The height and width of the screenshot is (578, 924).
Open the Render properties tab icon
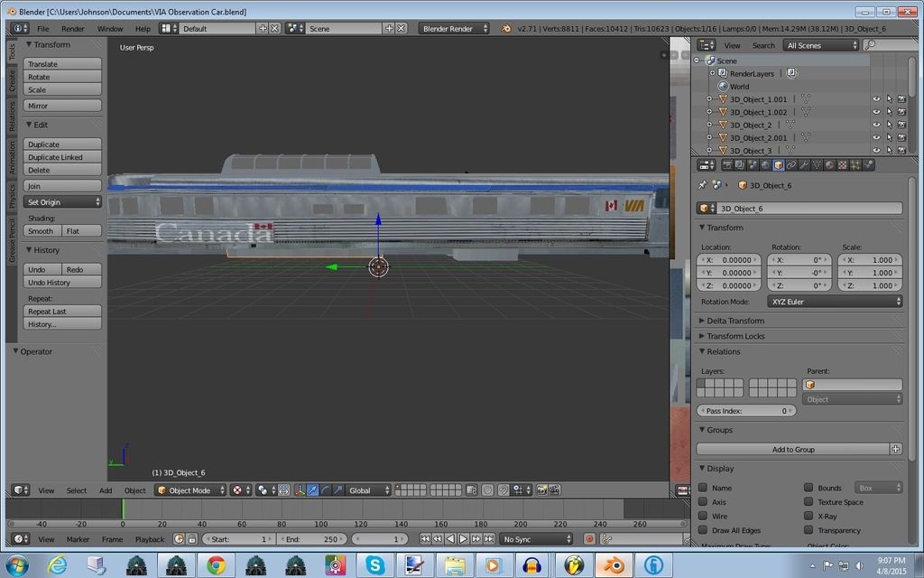coord(728,166)
